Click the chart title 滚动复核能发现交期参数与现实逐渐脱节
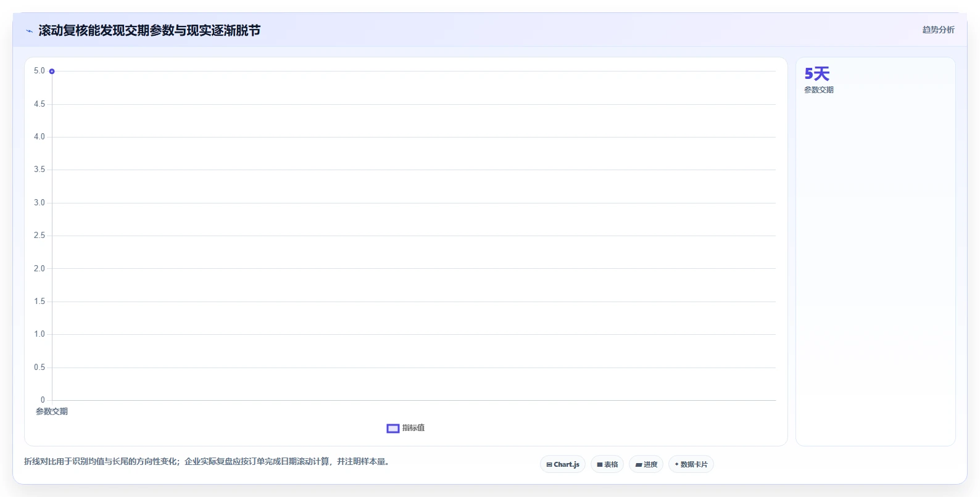Viewport: 980px width, 497px height. point(149,30)
